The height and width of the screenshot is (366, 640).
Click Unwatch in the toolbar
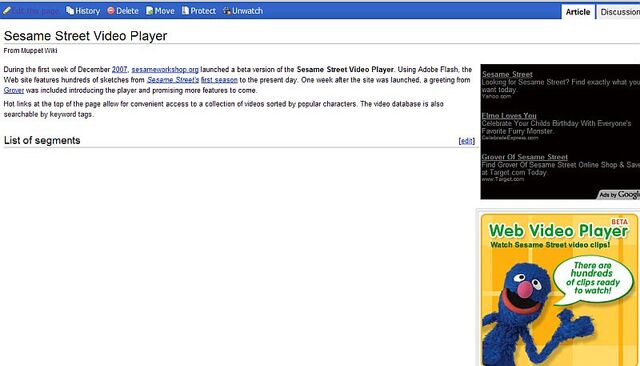tap(247, 11)
